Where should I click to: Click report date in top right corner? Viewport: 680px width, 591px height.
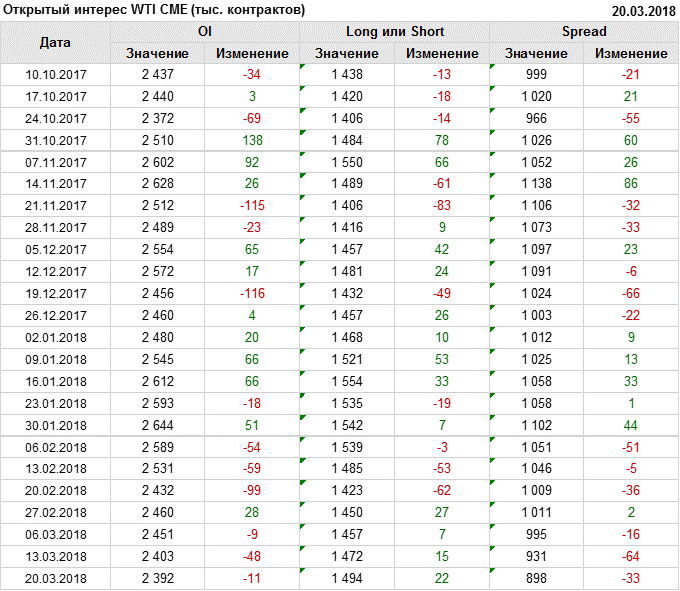coord(643,10)
